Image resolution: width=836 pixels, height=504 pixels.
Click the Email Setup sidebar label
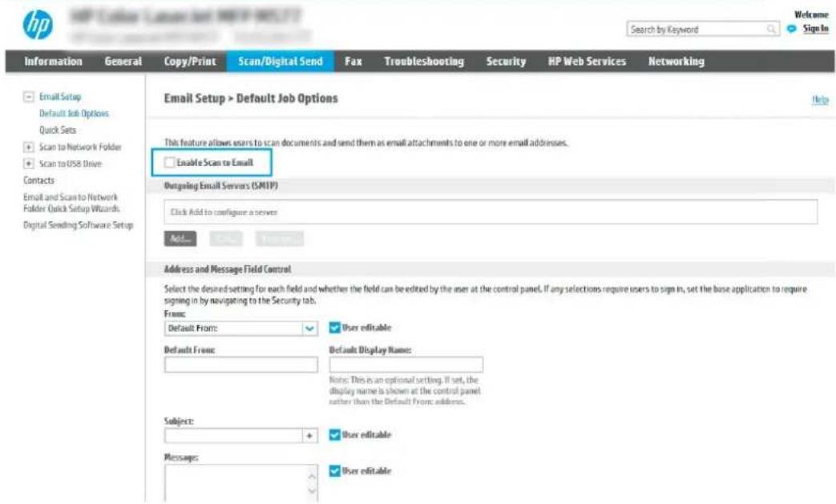[x=60, y=97]
